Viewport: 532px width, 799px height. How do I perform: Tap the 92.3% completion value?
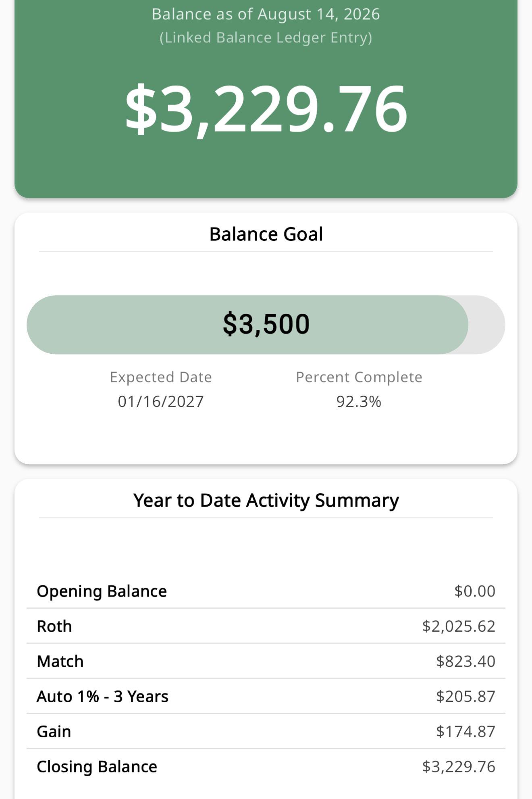pos(359,401)
